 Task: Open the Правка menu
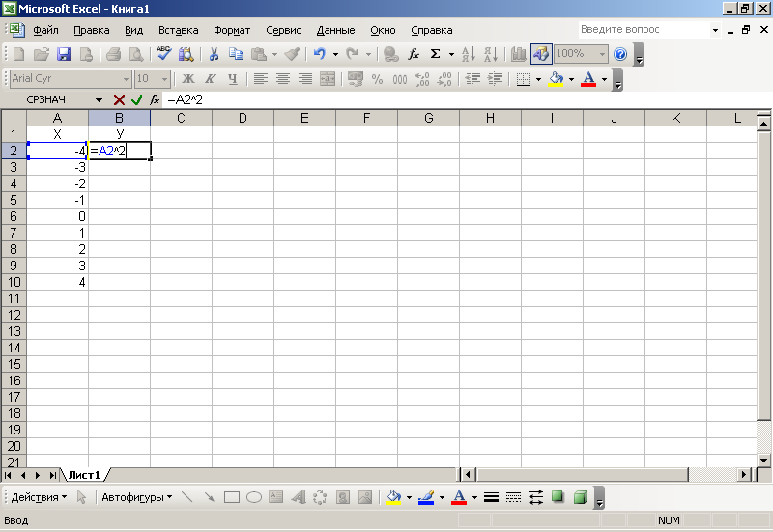[x=92, y=30]
